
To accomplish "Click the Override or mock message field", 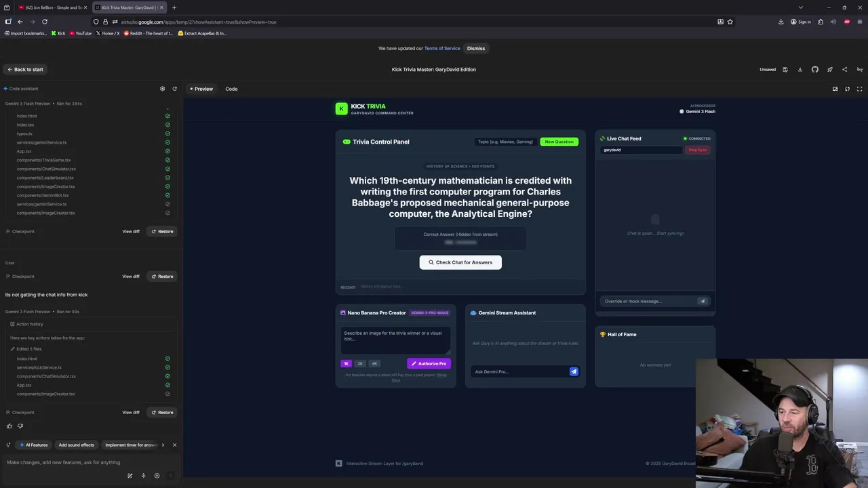I will tap(648, 301).
